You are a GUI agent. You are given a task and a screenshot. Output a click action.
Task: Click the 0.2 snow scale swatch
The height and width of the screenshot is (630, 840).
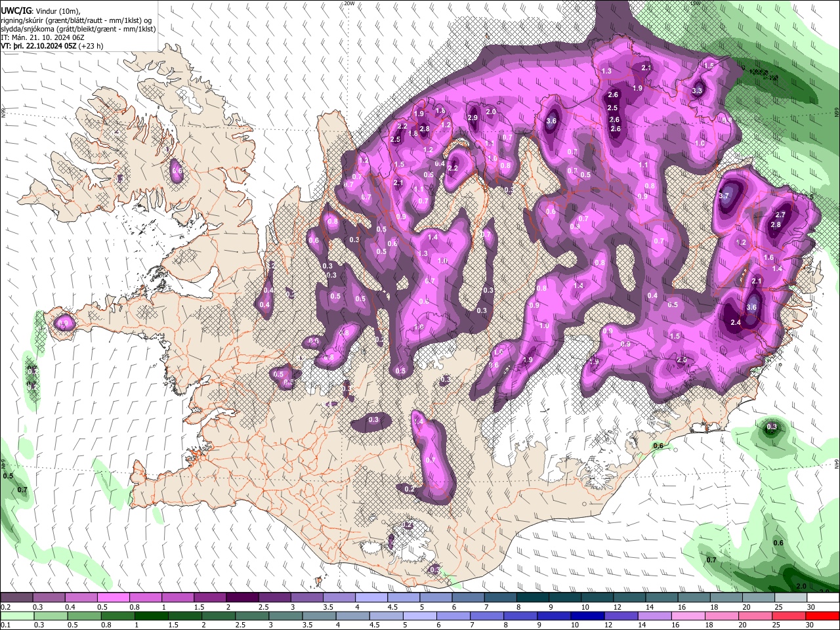(x=16, y=597)
